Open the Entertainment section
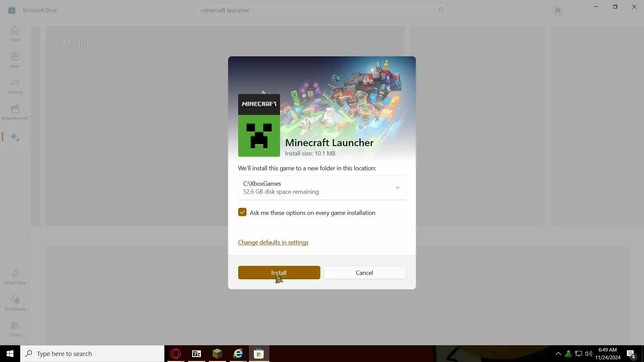 (15, 112)
